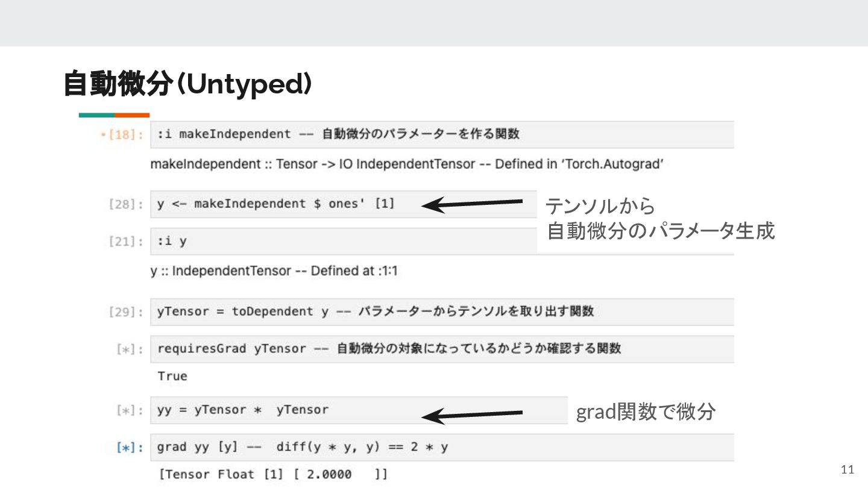Click the 'テンソルから' annotation label
This screenshot has height=488, width=868.
[600, 207]
